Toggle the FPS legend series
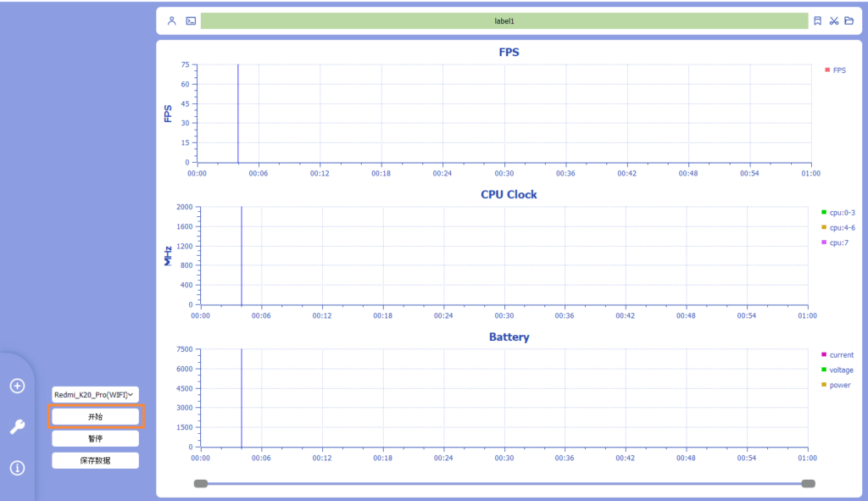The width and height of the screenshot is (868, 501). (x=835, y=70)
